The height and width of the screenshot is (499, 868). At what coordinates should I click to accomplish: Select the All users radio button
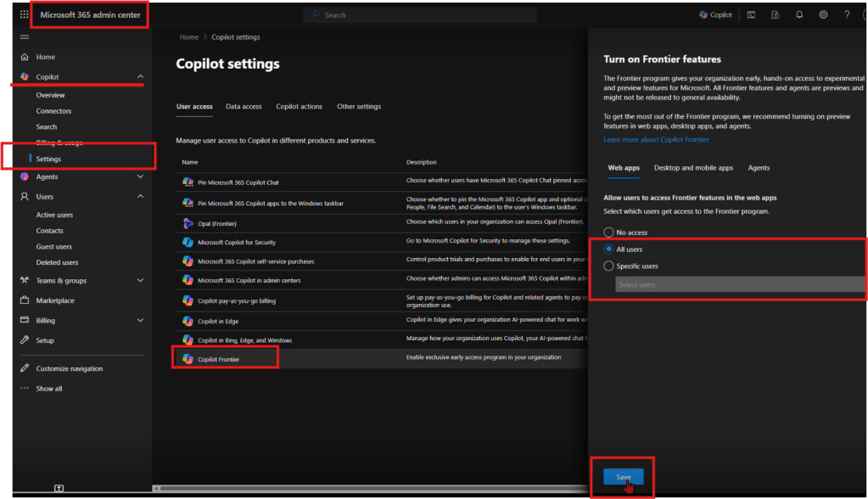coord(608,249)
